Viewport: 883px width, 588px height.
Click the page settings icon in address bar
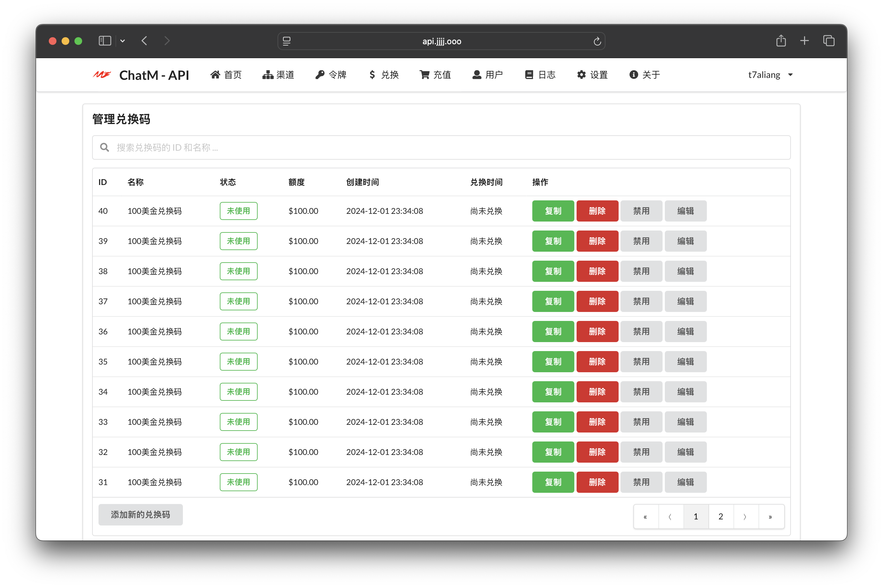tap(287, 41)
